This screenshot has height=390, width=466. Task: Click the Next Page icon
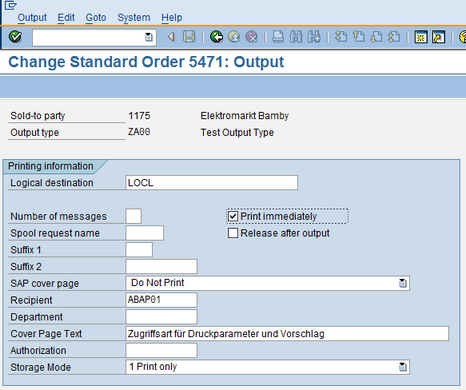pos(376,37)
